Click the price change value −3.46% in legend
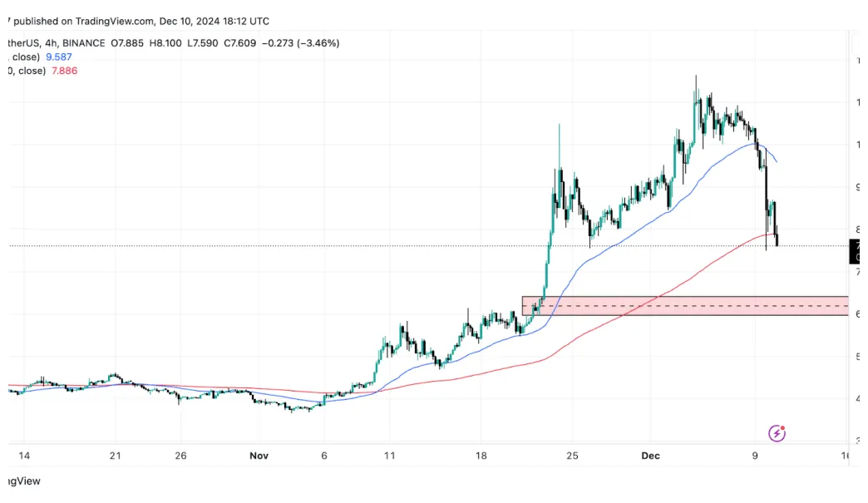 point(316,42)
